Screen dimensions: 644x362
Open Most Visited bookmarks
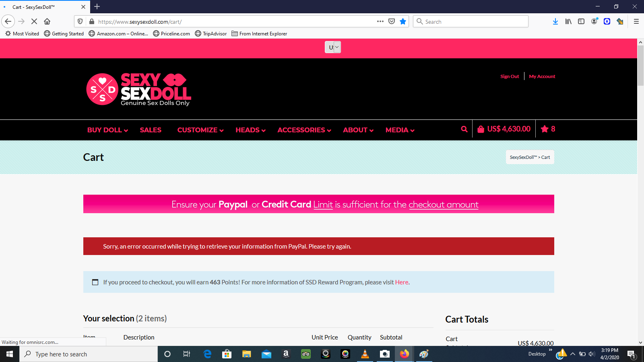pos(22,34)
